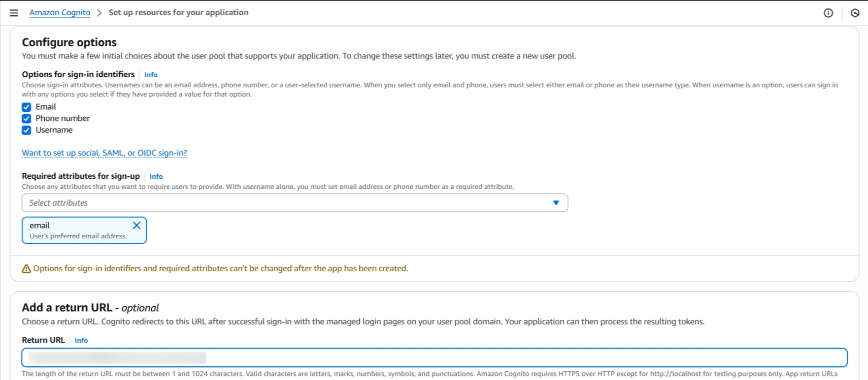Screen dimensions: 868x380
Task: Open the hamburger navigation menu
Action: [14, 13]
